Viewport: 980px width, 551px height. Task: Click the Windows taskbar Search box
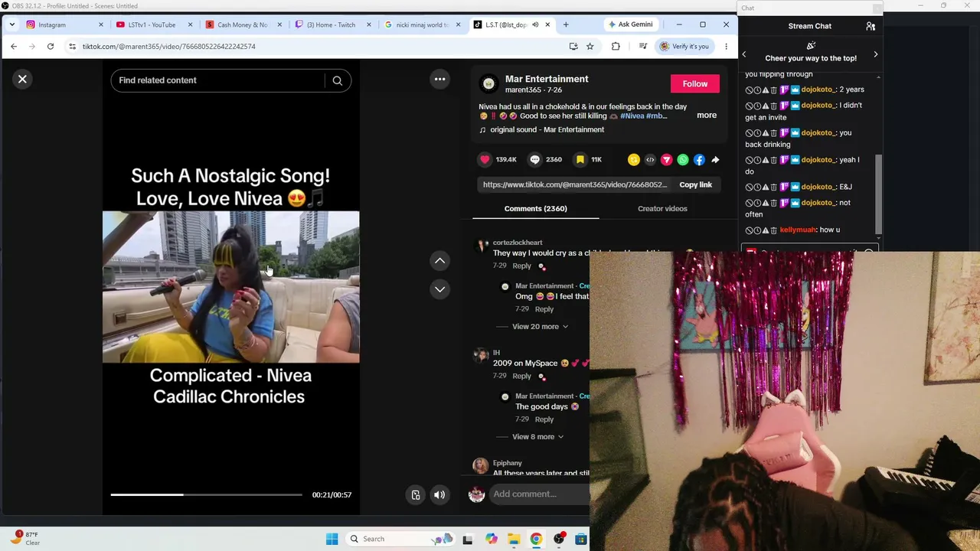(400, 539)
